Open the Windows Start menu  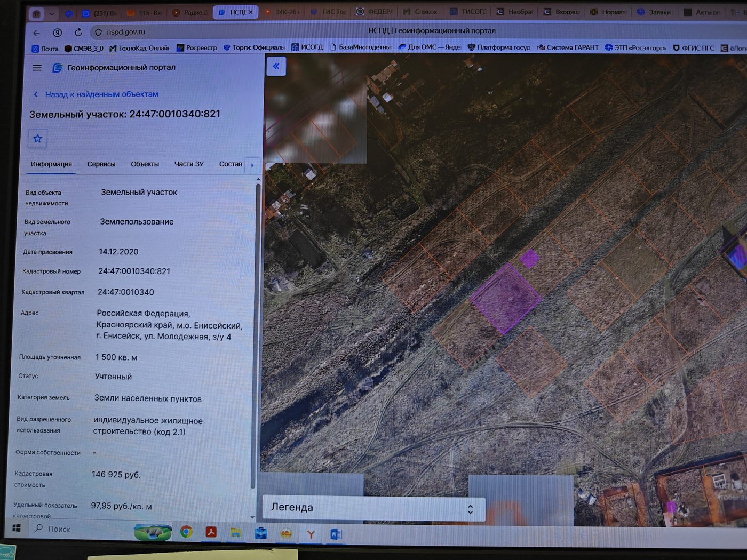pyautogui.click(x=17, y=528)
